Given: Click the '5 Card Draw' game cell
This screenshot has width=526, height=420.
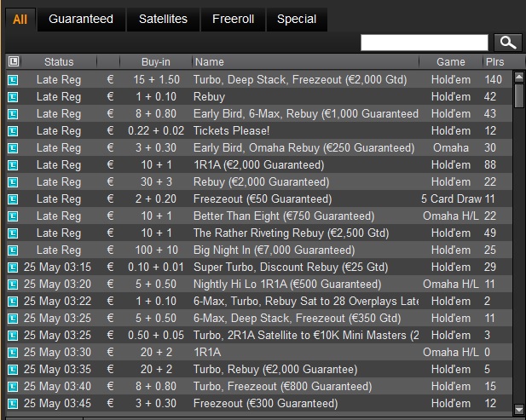Looking at the screenshot, I should click(451, 198).
